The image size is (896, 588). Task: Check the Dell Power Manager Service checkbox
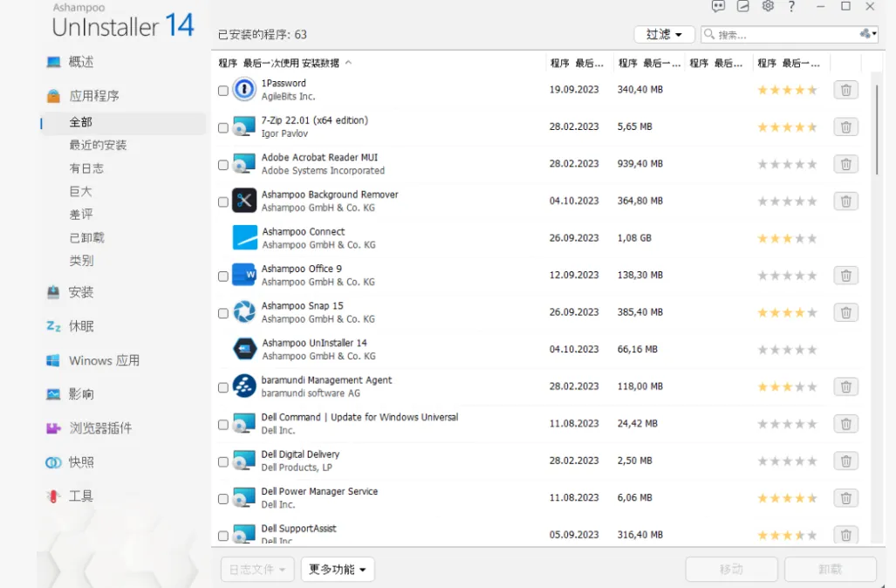223,499
